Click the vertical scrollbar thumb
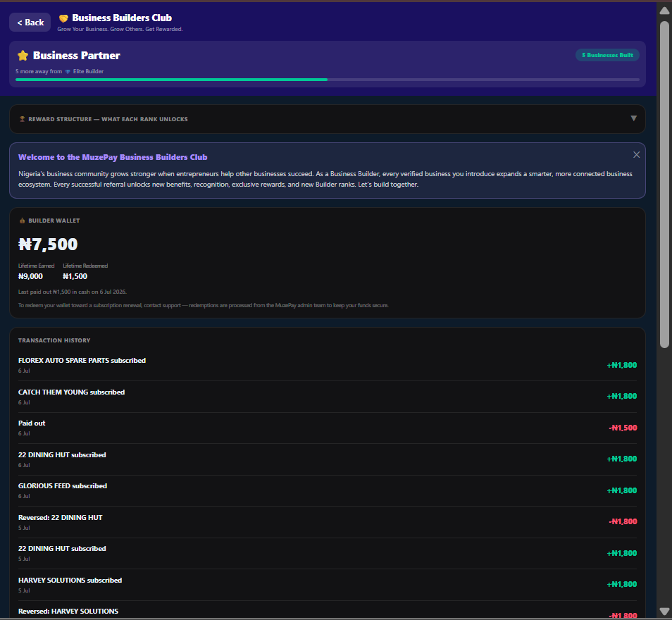Viewport: 672px width, 620px height. tap(664, 185)
